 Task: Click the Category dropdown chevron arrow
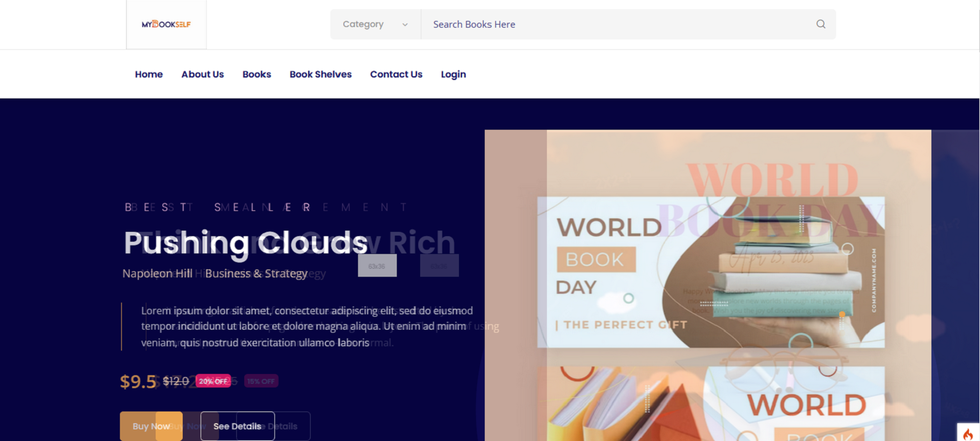(x=405, y=25)
